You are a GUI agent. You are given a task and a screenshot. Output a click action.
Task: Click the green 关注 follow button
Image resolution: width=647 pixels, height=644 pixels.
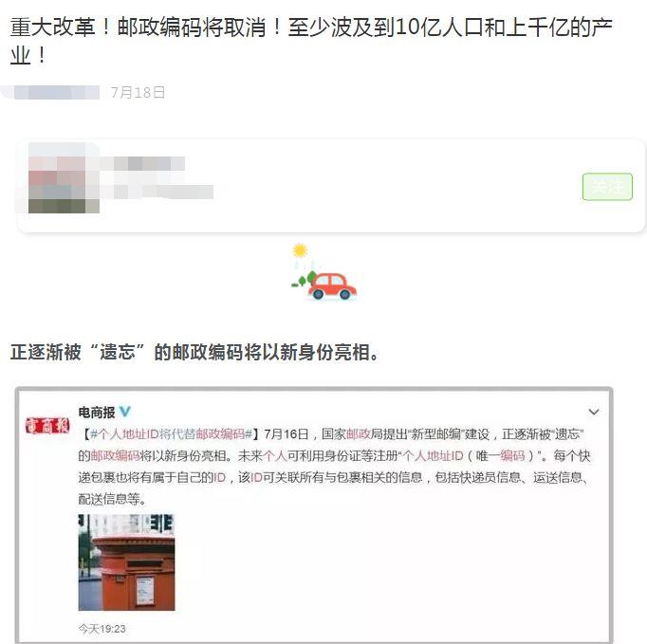[x=607, y=187]
